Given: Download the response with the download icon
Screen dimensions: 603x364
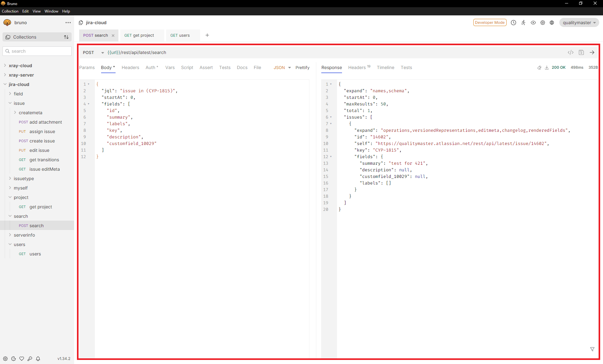Looking at the screenshot, I should (x=547, y=67).
